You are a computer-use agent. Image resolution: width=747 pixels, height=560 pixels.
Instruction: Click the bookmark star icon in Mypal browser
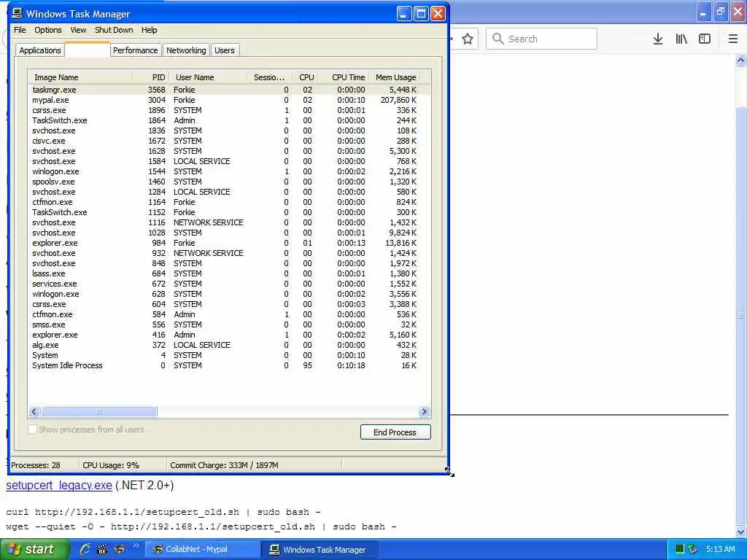468,39
